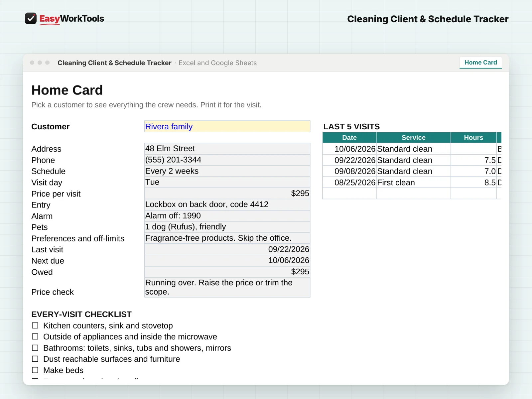
Task: Click the 1 dog (Rufus), friendly cell
Action: coord(227,227)
